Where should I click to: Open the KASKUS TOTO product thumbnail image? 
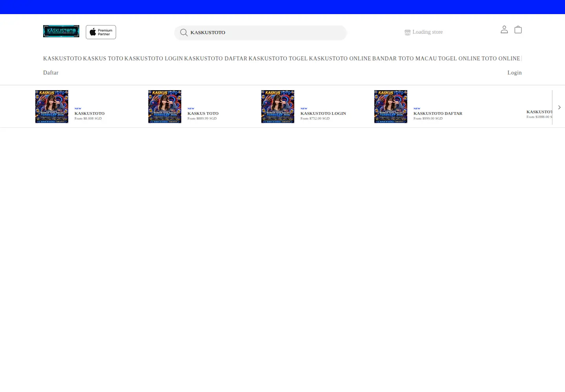[x=165, y=107]
